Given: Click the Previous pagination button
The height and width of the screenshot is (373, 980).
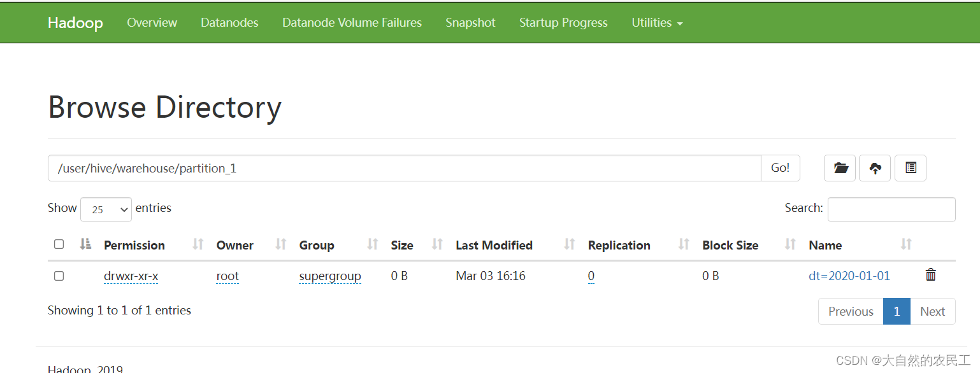Looking at the screenshot, I should tap(851, 311).
